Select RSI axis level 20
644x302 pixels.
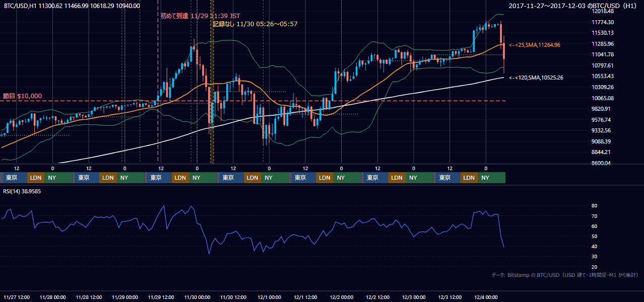(594, 267)
